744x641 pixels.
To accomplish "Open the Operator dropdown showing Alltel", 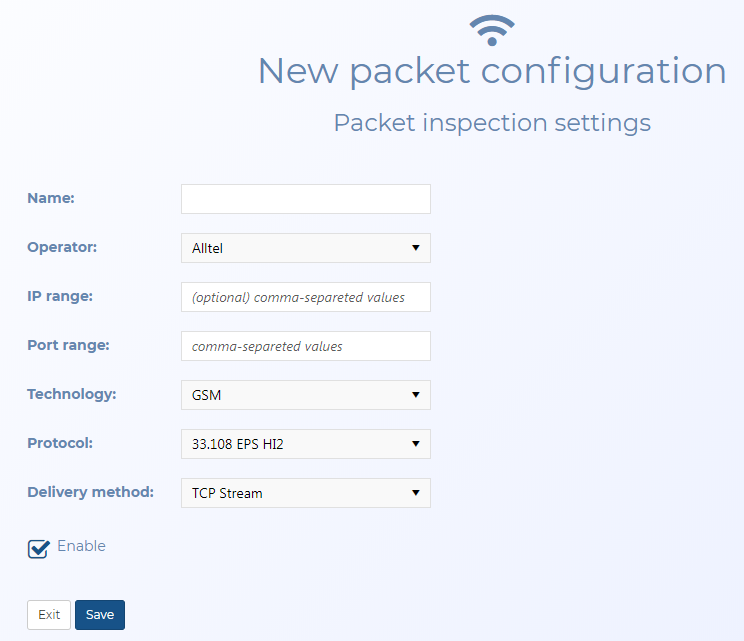I will 305,248.
